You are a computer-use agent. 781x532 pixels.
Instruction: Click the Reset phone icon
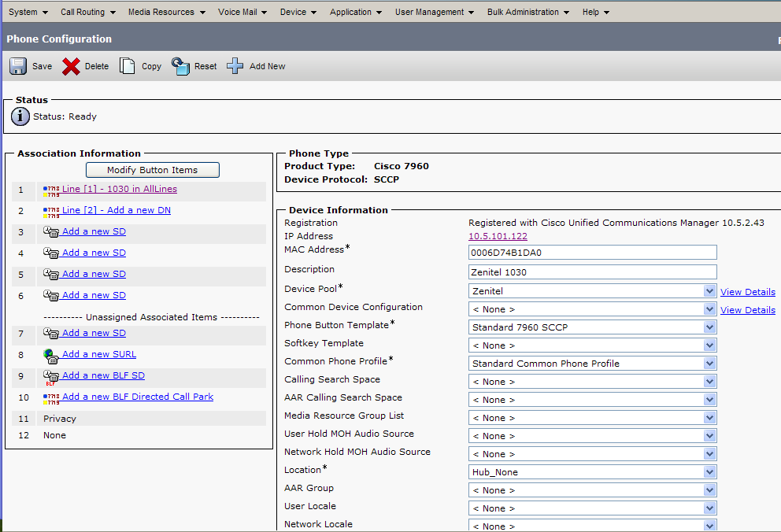pos(181,66)
